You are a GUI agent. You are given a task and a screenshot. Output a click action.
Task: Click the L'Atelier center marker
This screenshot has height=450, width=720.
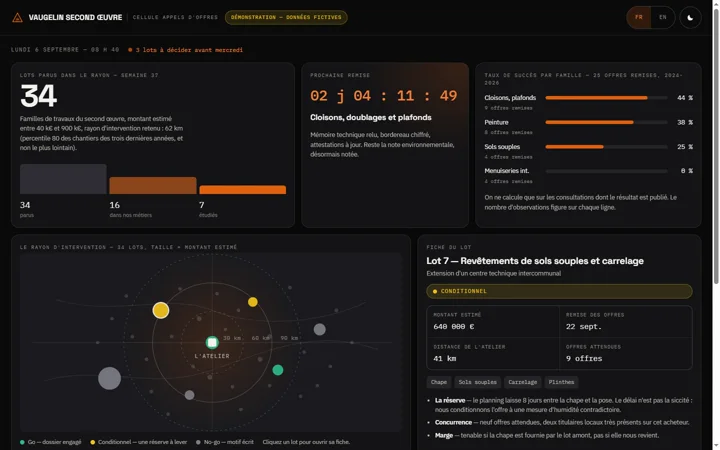tap(212, 343)
